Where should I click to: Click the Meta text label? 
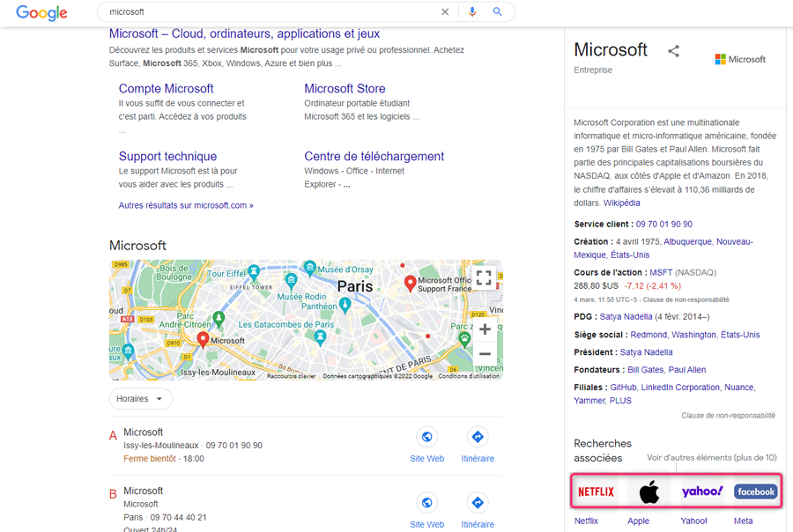pyautogui.click(x=743, y=521)
